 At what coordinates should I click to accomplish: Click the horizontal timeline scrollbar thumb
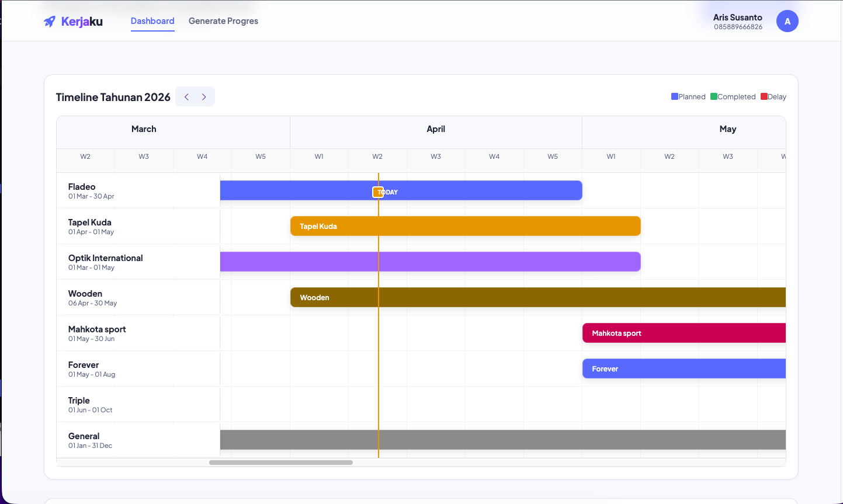(281, 463)
